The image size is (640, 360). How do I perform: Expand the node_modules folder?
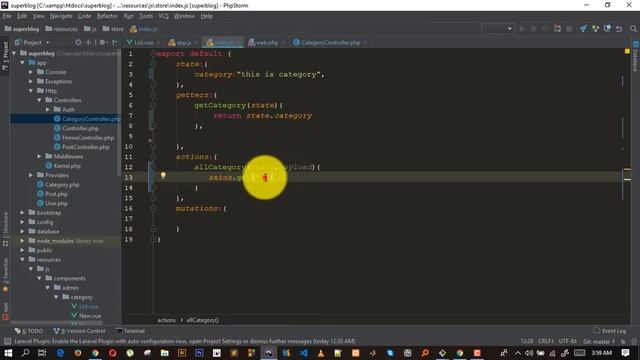(22, 241)
